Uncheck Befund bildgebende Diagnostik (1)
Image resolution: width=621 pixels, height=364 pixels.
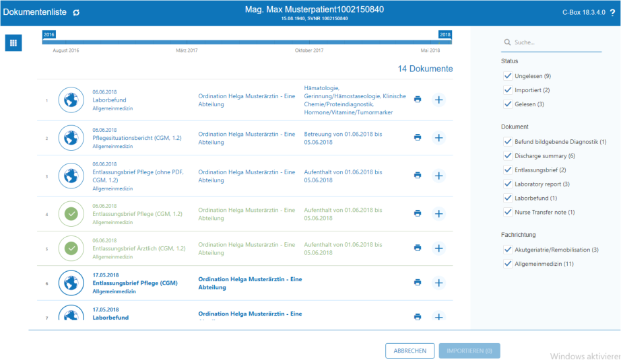508,142
